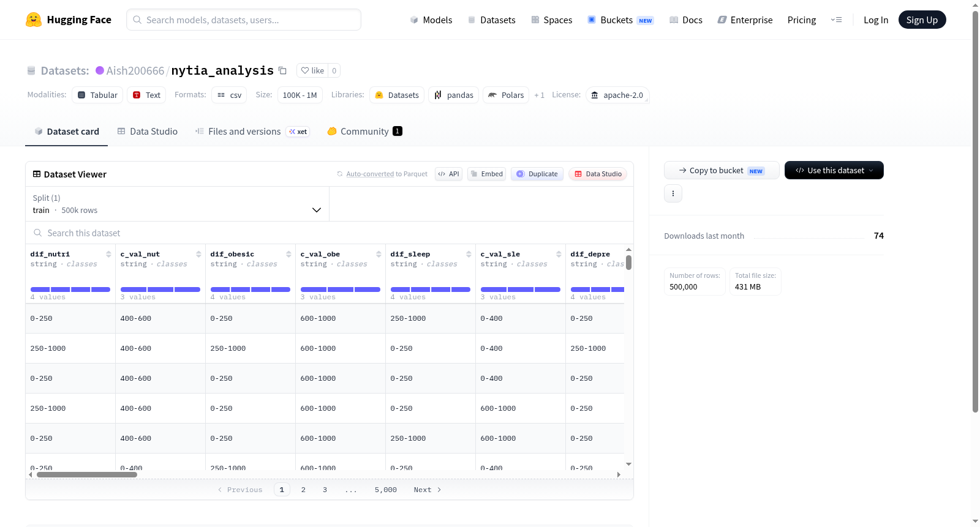Screen dimensions: 980x527
Task: Show the +1 more libraries
Action: 539,95
